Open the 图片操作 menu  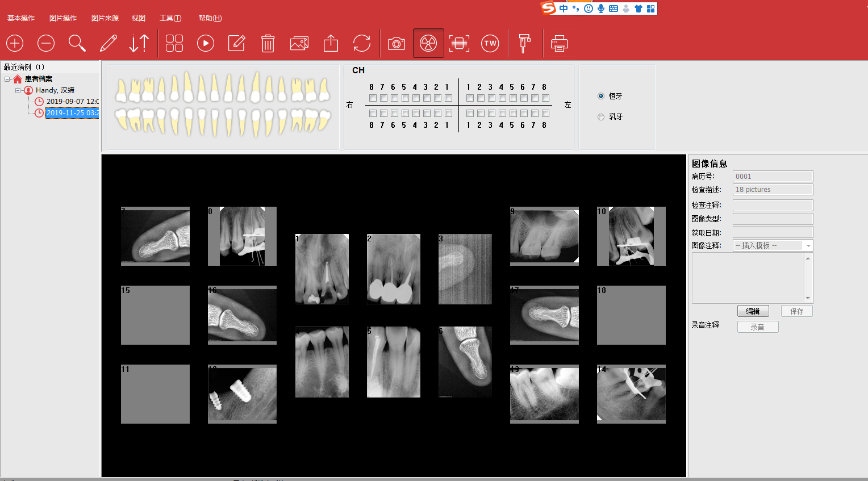click(63, 18)
